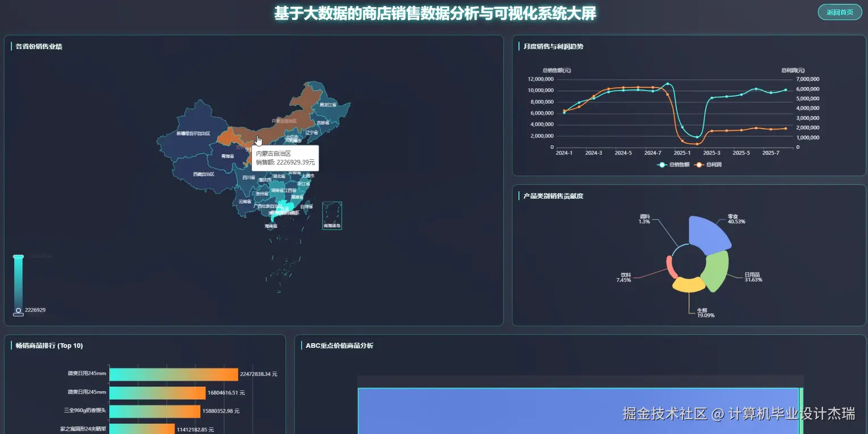Click the highest teal point on sales line

click(668, 84)
